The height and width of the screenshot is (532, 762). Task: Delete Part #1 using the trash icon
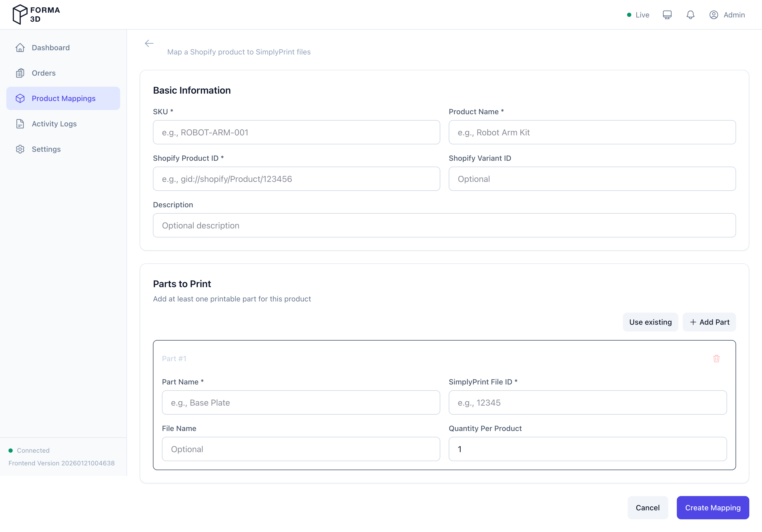click(x=716, y=359)
